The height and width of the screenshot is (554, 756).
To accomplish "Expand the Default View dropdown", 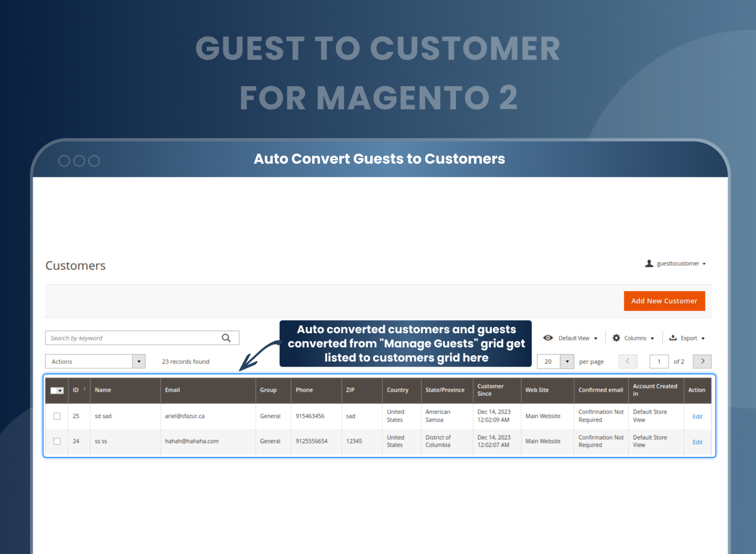I will pos(596,338).
